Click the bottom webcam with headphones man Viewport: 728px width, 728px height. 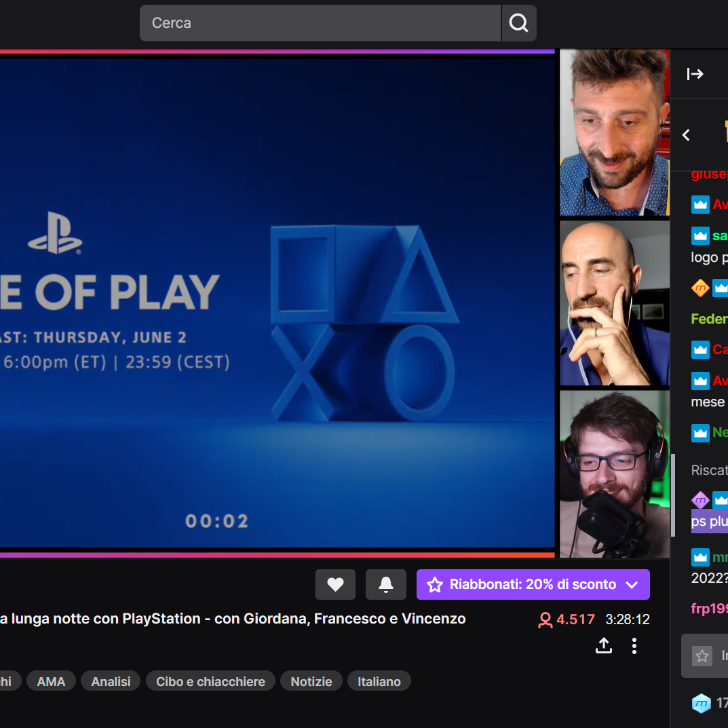[x=614, y=474]
